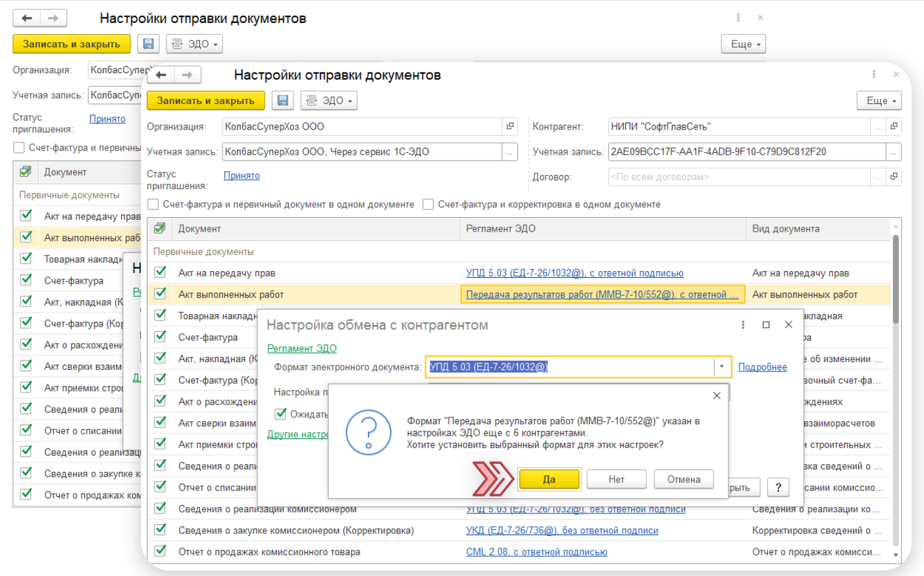The width and height of the screenshot is (924, 576).
Task: Open "Еще" menu in background window
Action: click(x=743, y=43)
